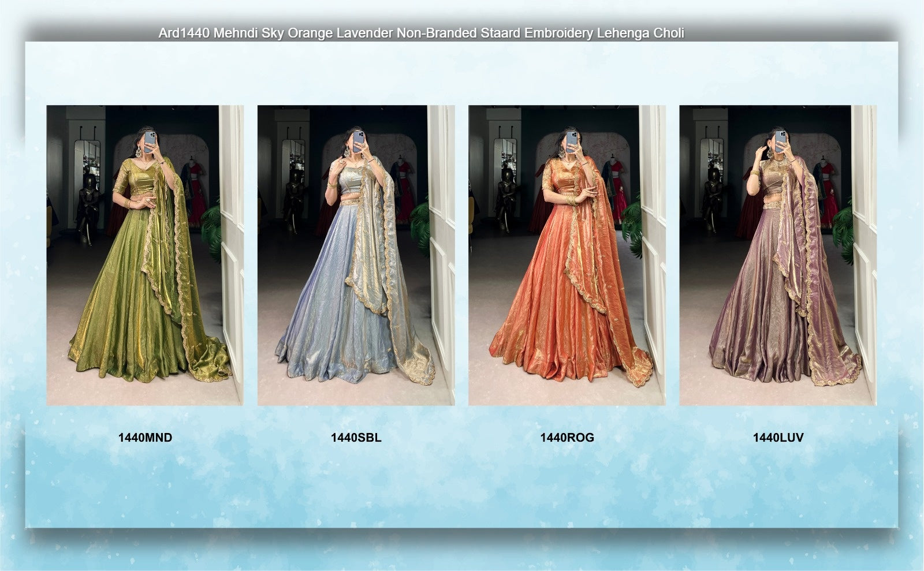Viewport: 924px width, 571px height.
Task: Click the phone in the green lehenga photo
Action: click(x=150, y=140)
